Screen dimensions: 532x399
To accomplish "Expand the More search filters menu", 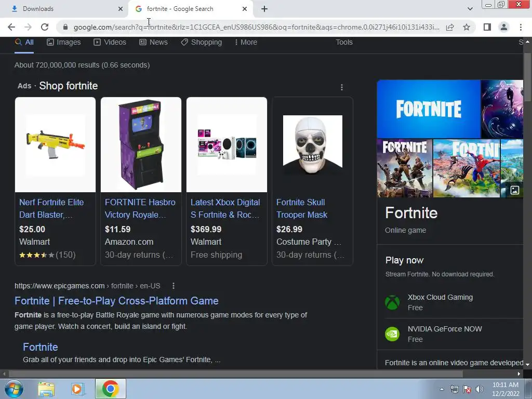I will pyautogui.click(x=246, y=42).
